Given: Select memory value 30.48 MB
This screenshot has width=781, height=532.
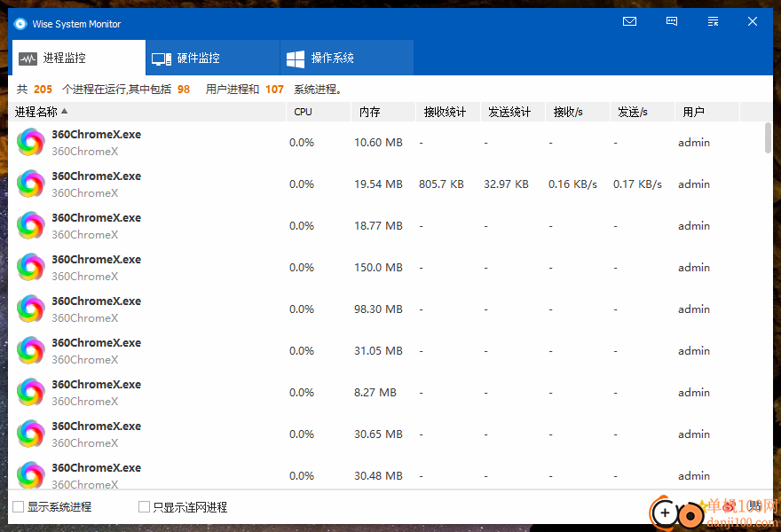Looking at the screenshot, I should (x=378, y=476).
